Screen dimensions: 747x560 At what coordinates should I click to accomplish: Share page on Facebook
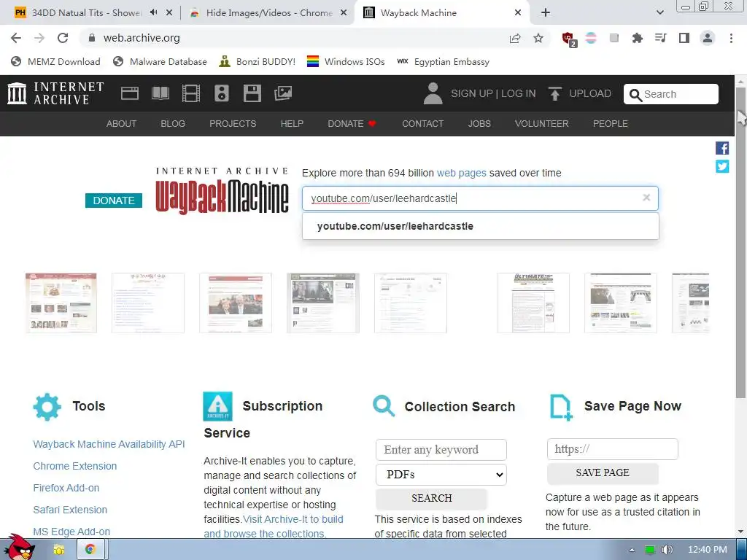[x=722, y=148]
